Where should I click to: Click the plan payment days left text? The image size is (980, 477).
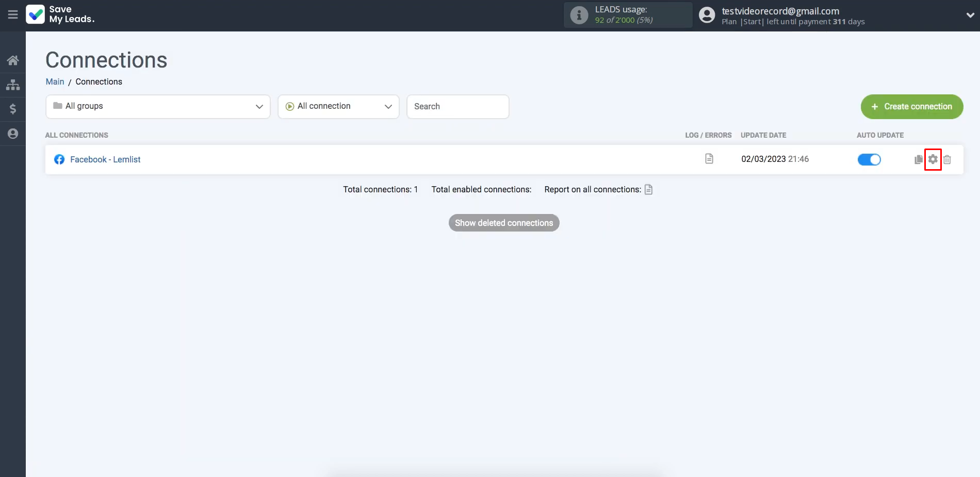click(x=793, y=22)
